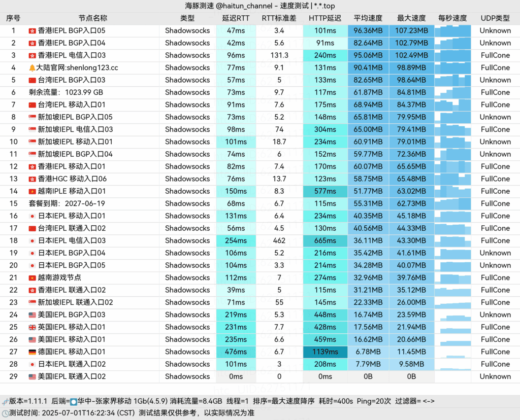Click the US flag icon in row 29
The image size is (520, 420).
coord(32,376)
